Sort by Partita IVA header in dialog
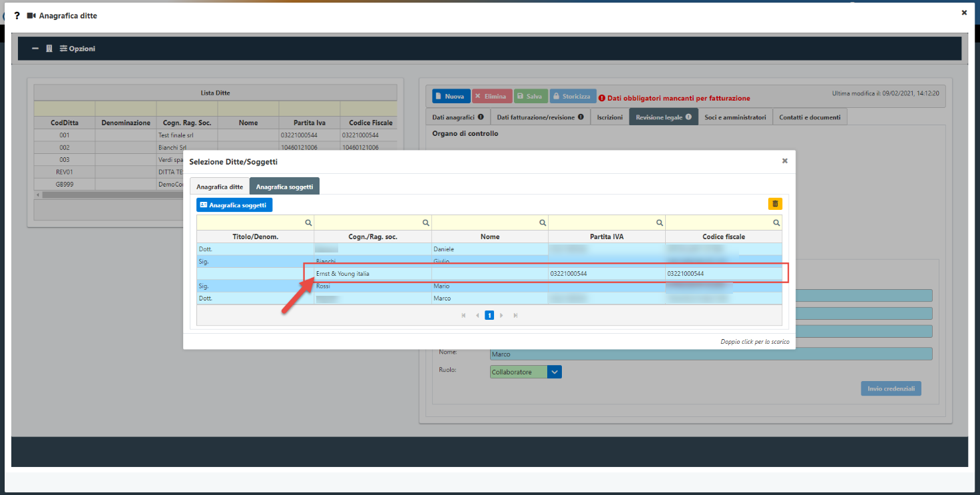 (x=607, y=237)
